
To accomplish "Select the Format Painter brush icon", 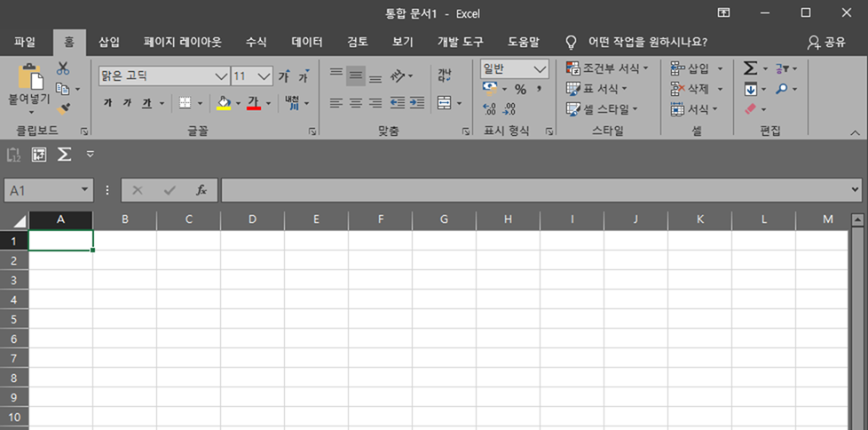I will 63,108.
